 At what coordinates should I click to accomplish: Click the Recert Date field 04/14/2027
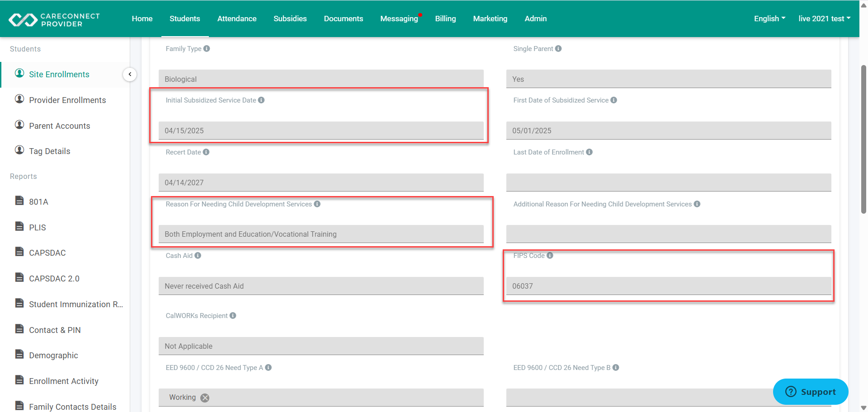coord(321,183)
